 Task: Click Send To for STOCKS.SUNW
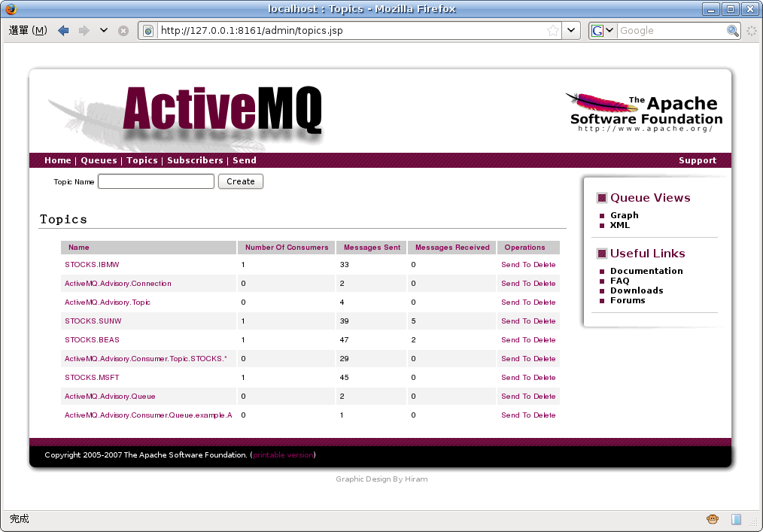point(515,321)
